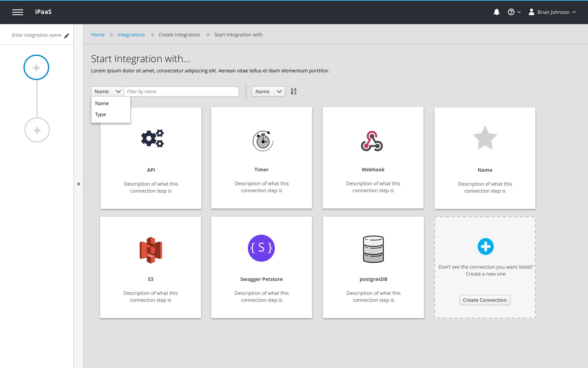Select the Webhook connection icon
The height and width of the screenshot is (368, 588).
tap(372, 141)
